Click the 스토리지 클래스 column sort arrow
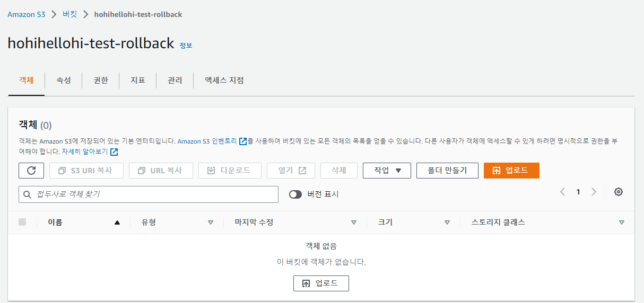 point(622,222)
